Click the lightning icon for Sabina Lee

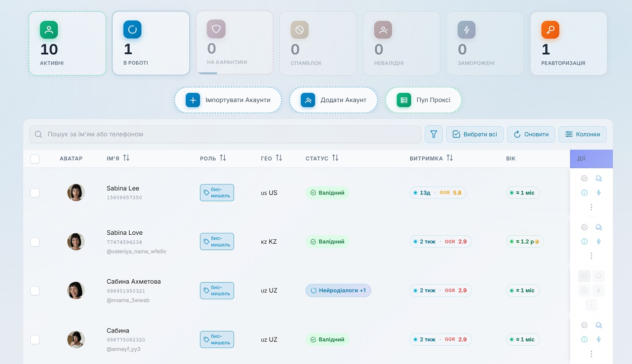[x=598, y=192]
